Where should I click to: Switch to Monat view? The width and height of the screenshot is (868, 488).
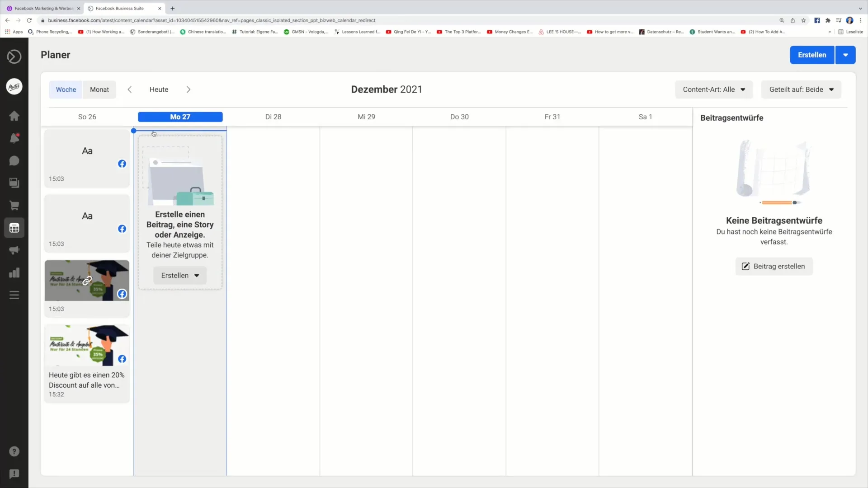click(99, 89)
